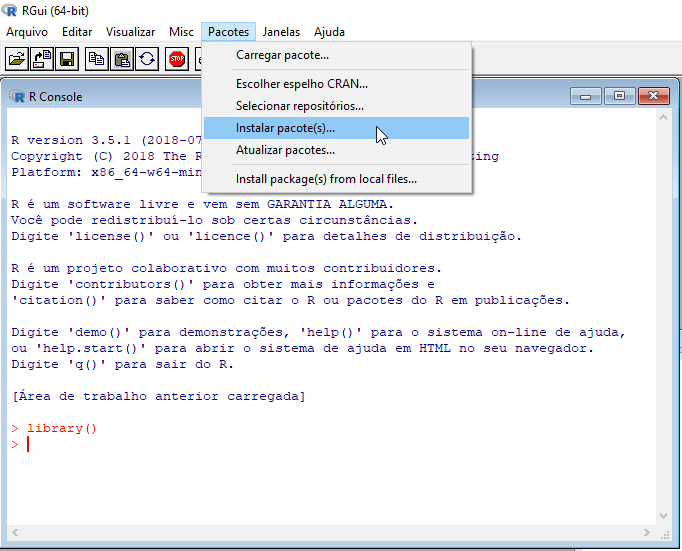Pick Escolher espelho CRAN... option
The height and width of the screenshot is (551, 682).
(x=301, y=83)
